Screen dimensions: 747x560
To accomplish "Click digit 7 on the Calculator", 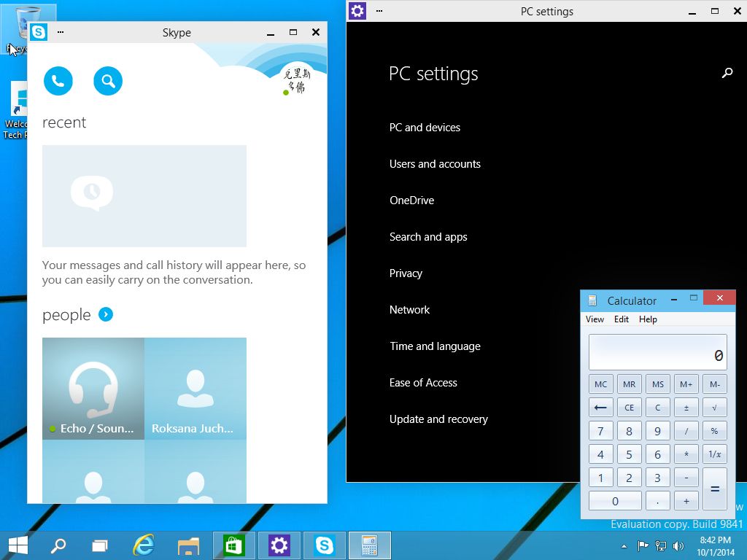I will click(601, 431).
